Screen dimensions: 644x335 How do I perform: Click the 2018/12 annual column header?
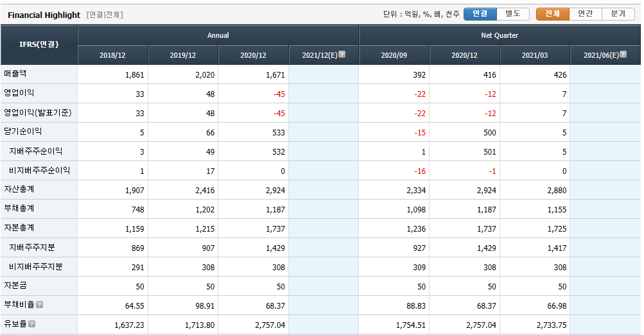pyautogui.click(x=112, y=55)
